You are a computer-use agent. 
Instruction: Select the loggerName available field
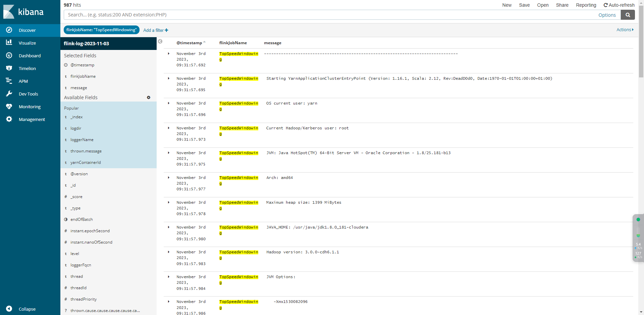click(82, 140)
